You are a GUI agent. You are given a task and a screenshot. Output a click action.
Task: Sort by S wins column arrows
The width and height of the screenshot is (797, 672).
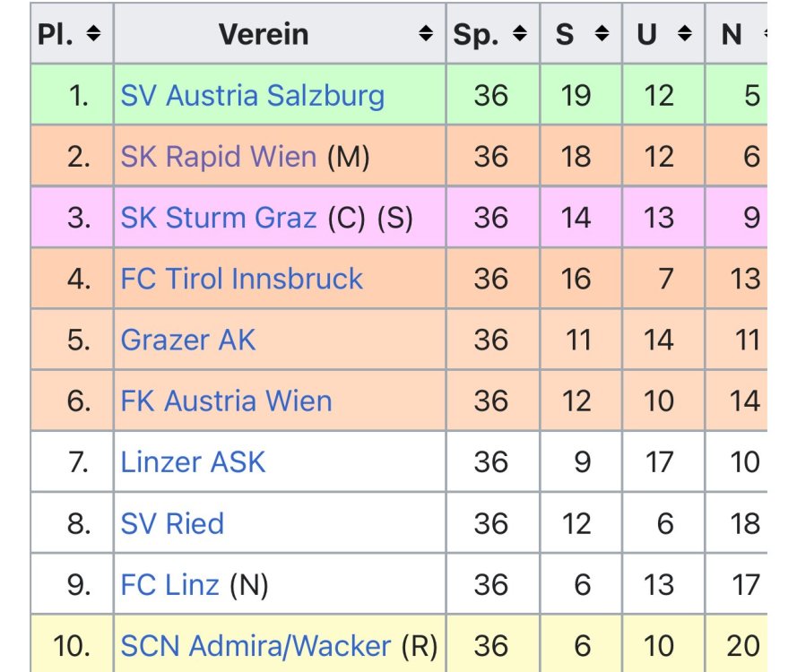coord(602,34)
